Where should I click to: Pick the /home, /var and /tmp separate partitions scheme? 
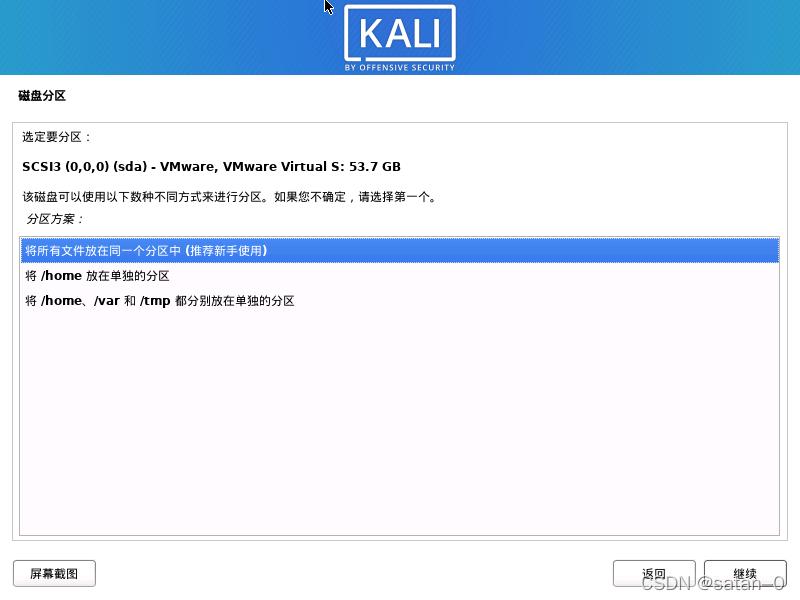399,301
